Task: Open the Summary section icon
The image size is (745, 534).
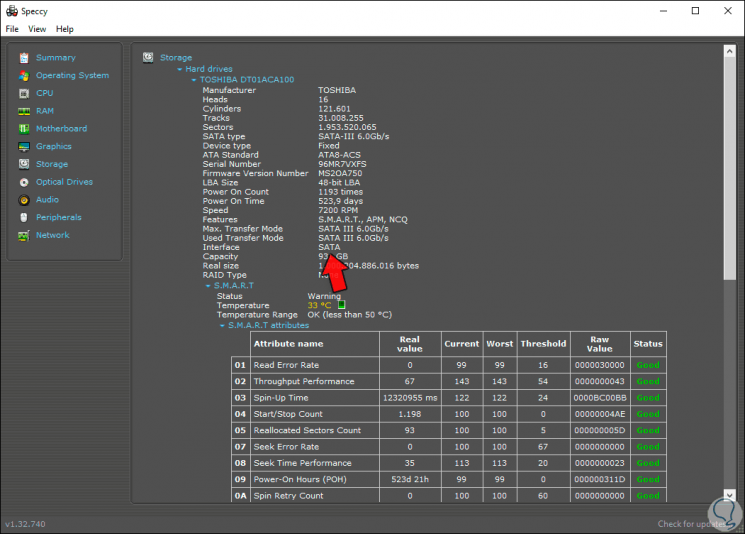Action: pyautogui.click(x=24, y=58)
